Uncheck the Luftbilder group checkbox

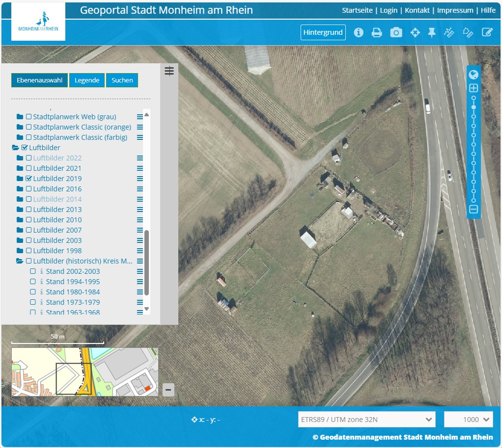(x=25, y=147)
